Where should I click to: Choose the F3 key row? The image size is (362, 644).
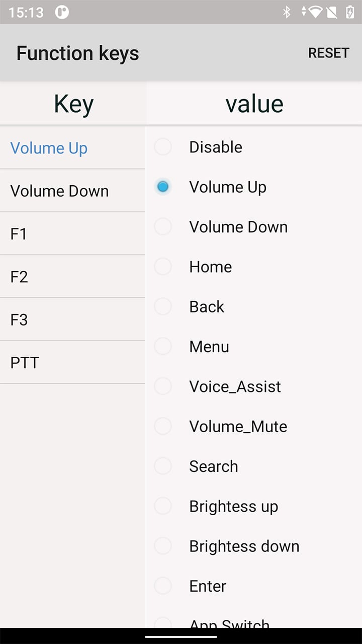(x=72, y=319)
